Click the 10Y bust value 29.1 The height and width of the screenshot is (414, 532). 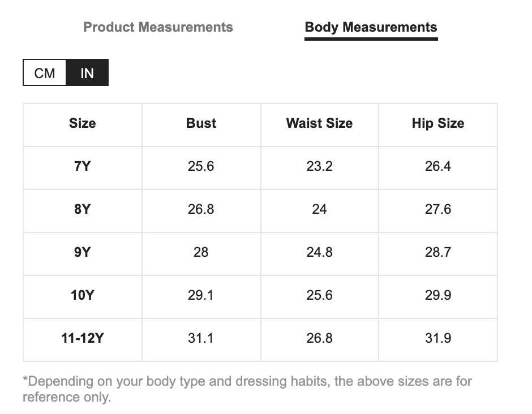tap(201, 295)
